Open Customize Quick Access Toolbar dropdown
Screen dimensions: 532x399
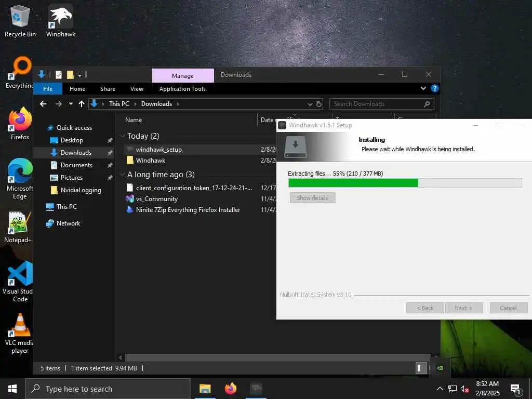click(x=79, y=75)
